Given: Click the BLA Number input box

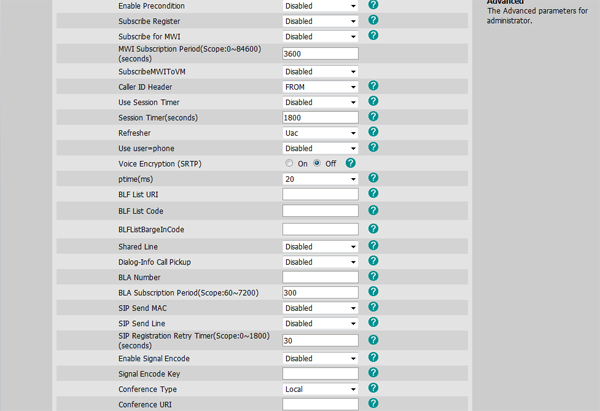Looking at the screenshot, I should (320, 277).
